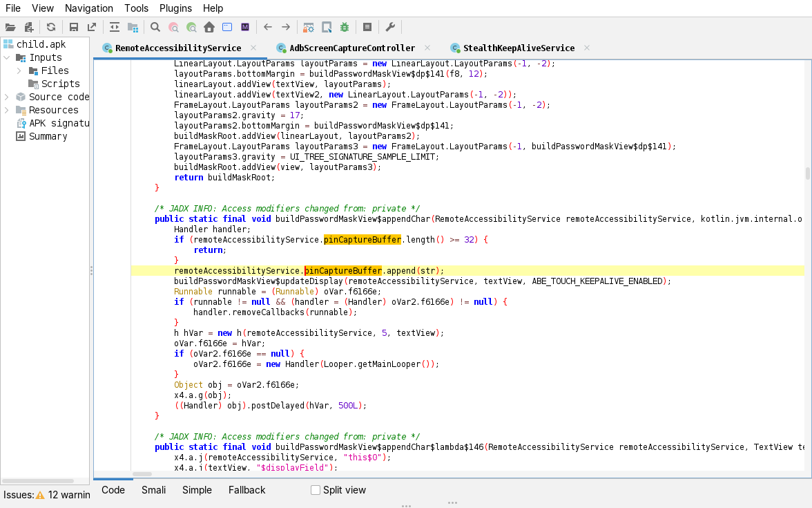Viewport: 812px width, 508px height.
Task: Open comment search green magnifier icon
Action: tap(192, 27)
